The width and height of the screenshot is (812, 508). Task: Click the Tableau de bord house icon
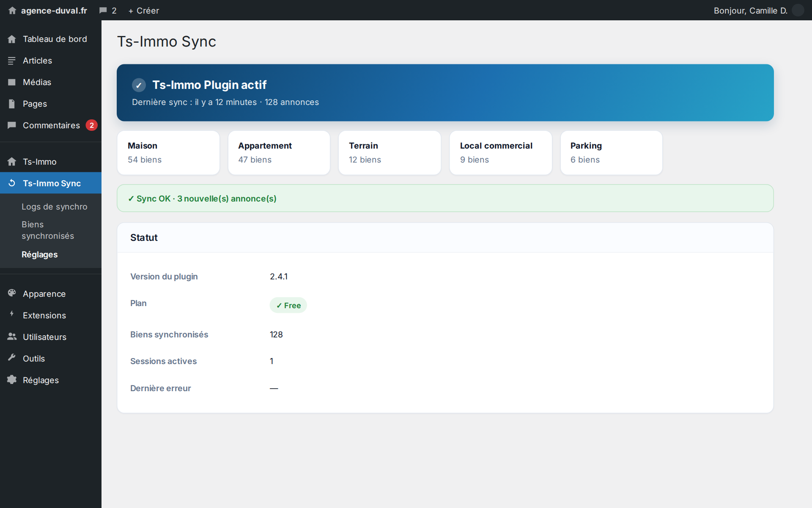pyautogui.click(x=12, y=39)
